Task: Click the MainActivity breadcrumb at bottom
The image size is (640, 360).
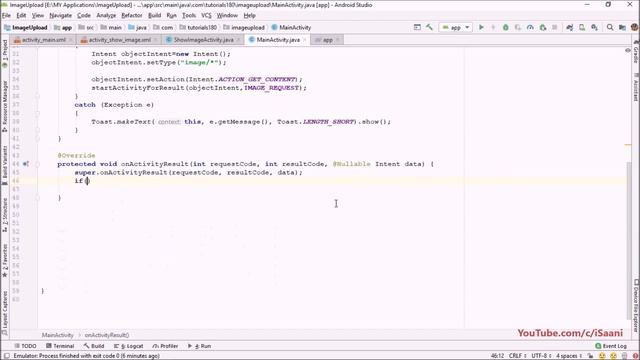Action: click(58, 335)
